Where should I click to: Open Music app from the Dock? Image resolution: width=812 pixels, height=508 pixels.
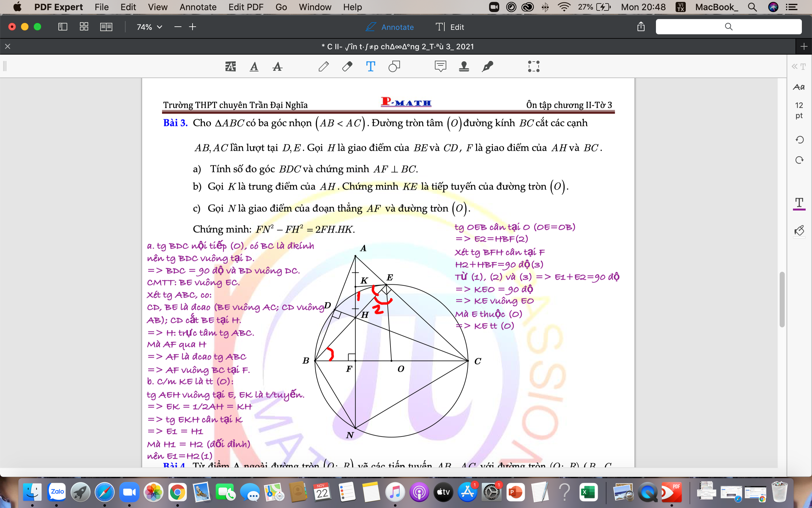[x=395, y=492]
